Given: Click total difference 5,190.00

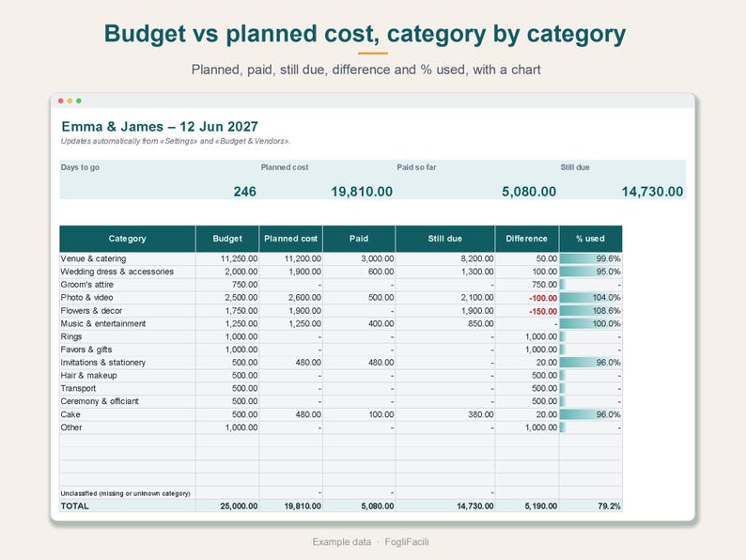Looking at the screenshot, I should [527, 506].
